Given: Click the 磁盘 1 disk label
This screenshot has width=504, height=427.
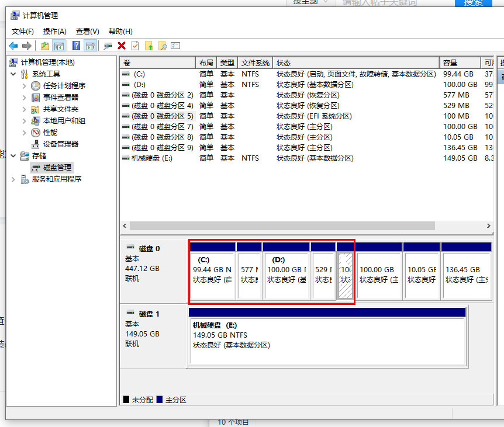Looking at the screenshot, I should (x=149, y=314).
